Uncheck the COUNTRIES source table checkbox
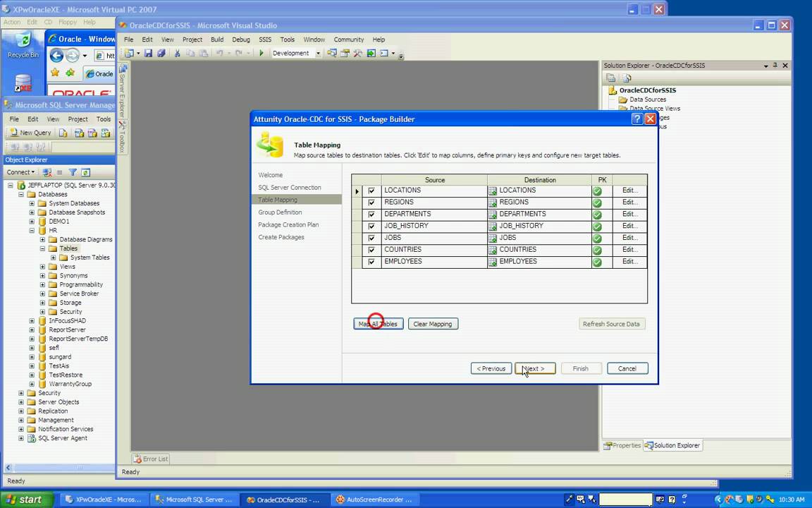Image resolution: width=812 pixels, height=508 pixels. point(371,250)
